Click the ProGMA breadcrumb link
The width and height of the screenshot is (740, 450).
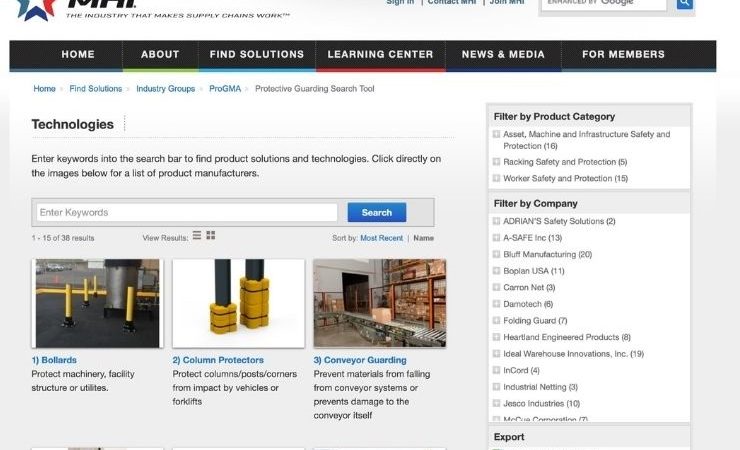pos(225,89)
